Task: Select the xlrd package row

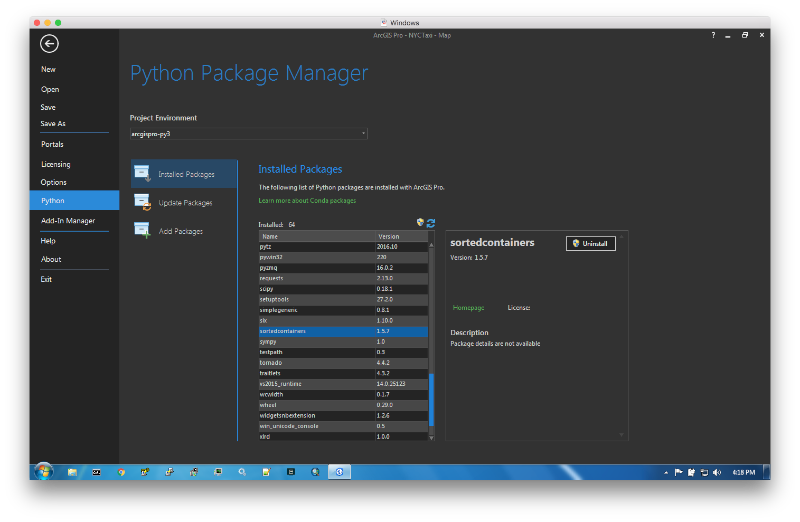Action: coord(343,436)
